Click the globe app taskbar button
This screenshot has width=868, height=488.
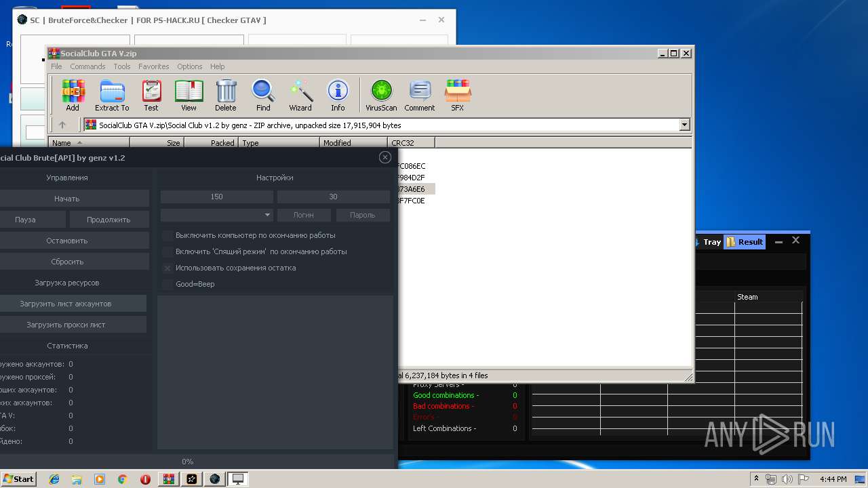click(x=215, y=479)
